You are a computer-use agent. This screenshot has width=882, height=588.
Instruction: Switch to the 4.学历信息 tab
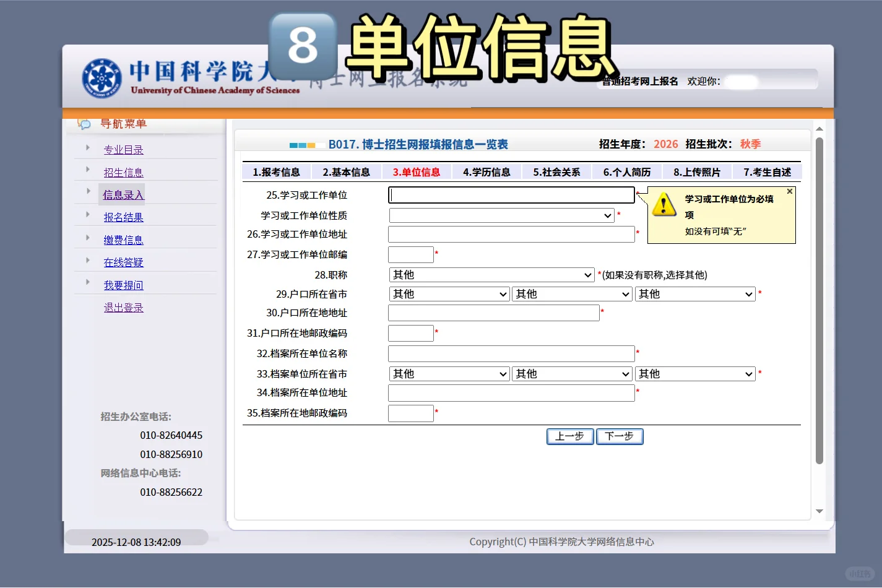coord(486,171)
